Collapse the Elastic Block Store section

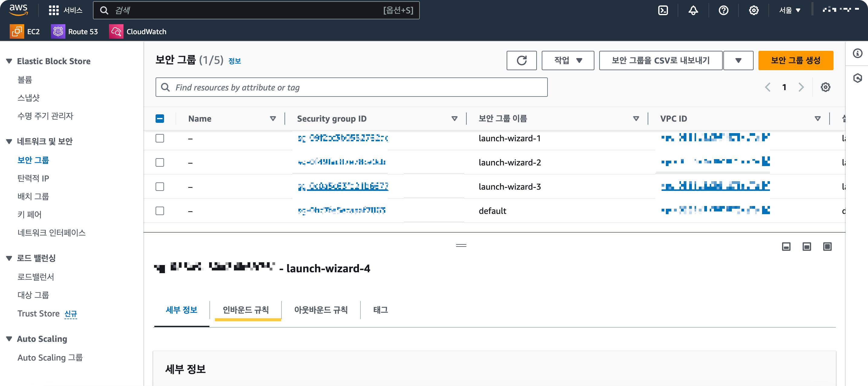click(x=9, y=61)
